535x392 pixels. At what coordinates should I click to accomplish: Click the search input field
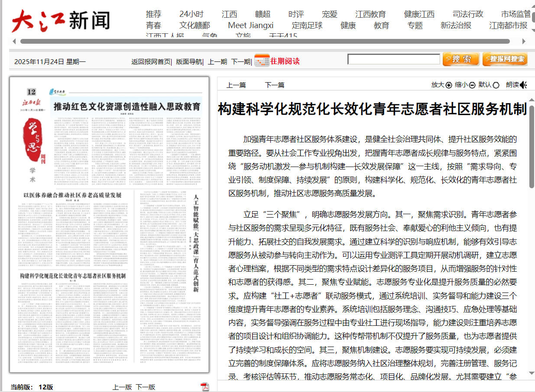tap(394, 59)
